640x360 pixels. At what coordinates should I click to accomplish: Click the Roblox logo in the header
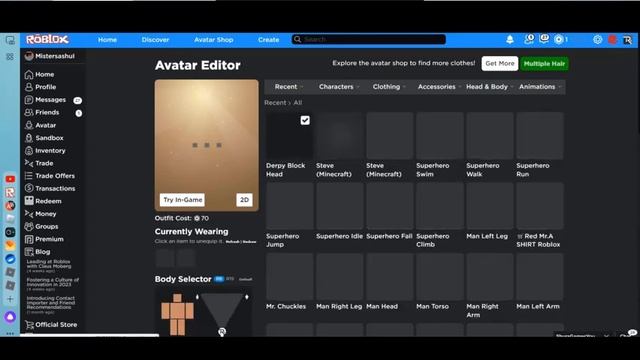pyautogui.click(x=47, y=40)
